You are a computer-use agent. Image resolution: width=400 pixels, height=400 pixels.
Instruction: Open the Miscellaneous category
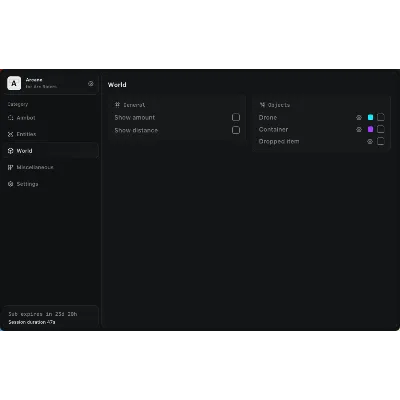click(51, 167)
